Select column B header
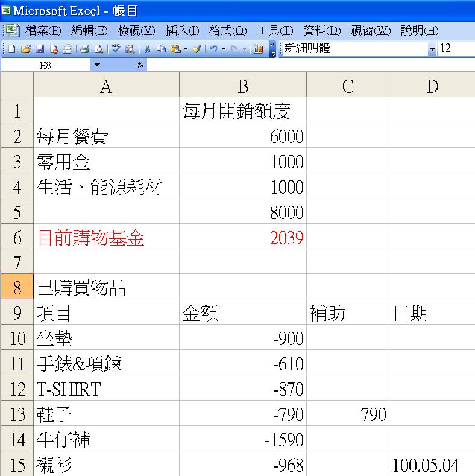Image resolution: width=475 pixels, height=476 pixels. [x=243, y=85]
